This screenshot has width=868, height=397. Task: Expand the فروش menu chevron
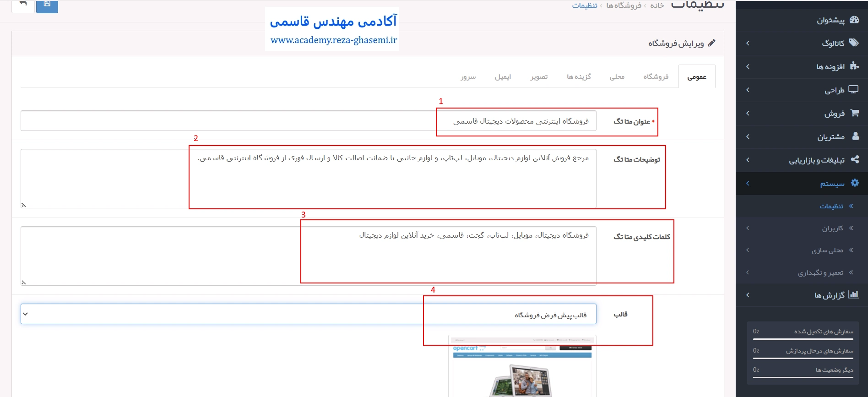pos(748,113)
